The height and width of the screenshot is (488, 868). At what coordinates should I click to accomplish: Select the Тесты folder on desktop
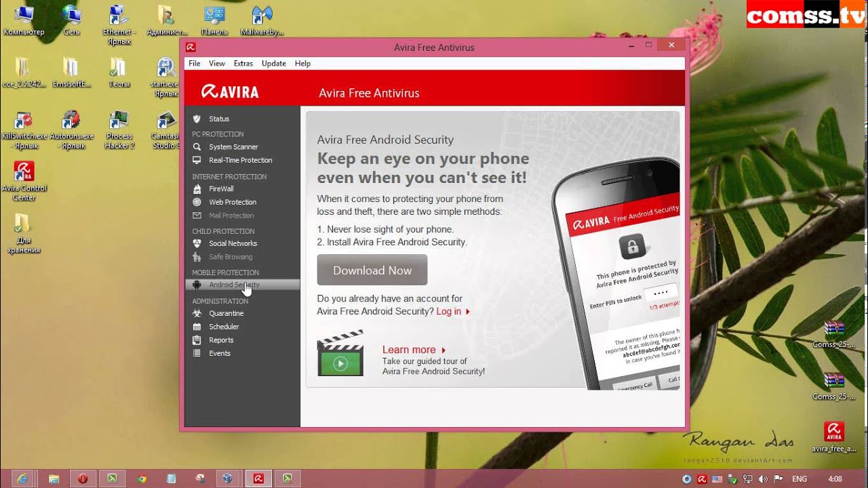click(x=119, y=73)
